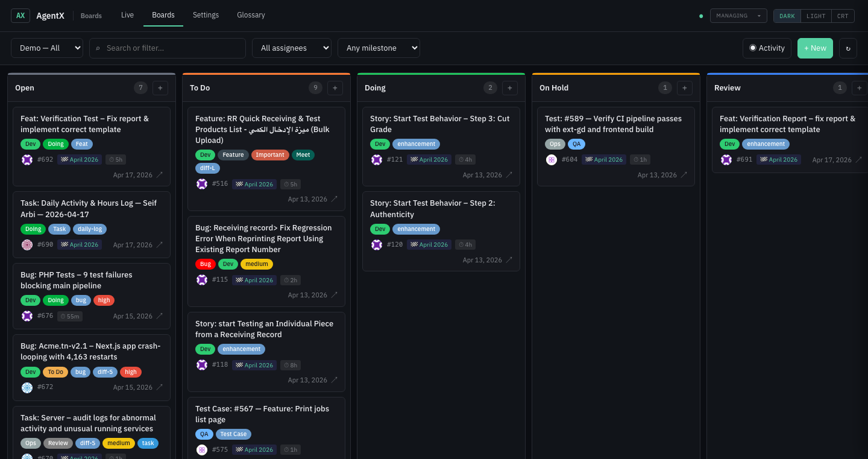
Task: Add a card to the On Hold column
Action: 685,88
